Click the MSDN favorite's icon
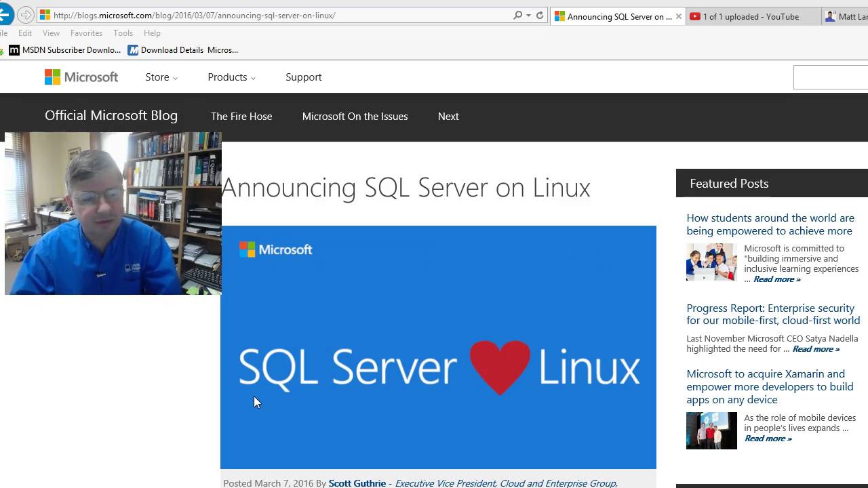 [14, 50]
